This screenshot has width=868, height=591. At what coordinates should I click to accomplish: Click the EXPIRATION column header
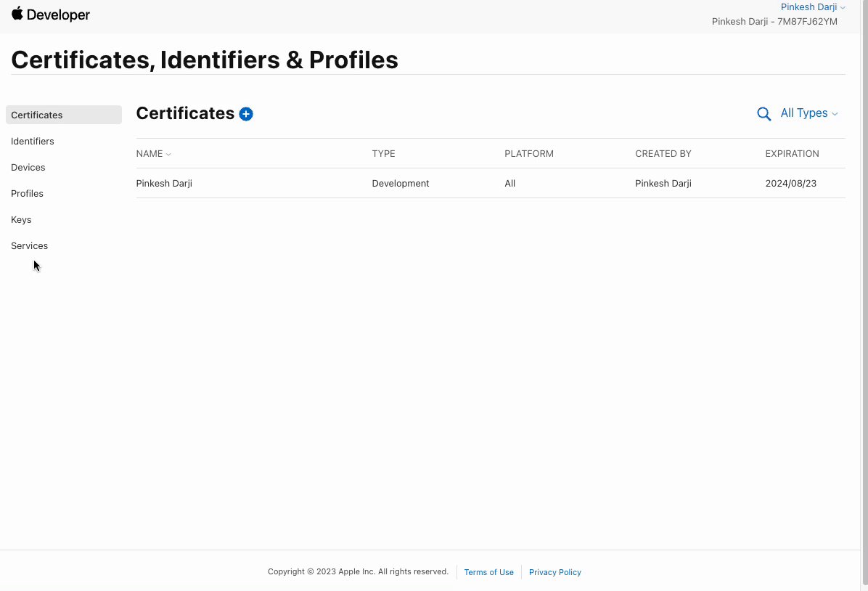[x=792, y=154]
